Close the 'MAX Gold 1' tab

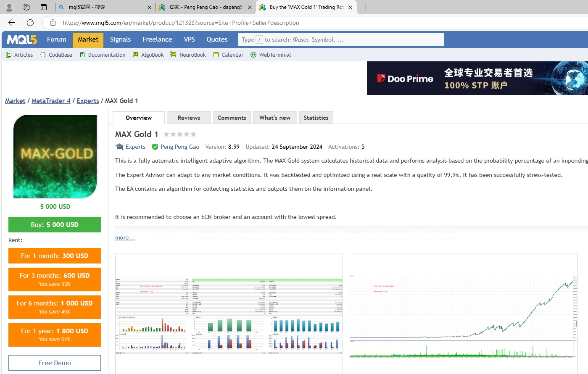pyautogui.click(x=350, y=7)
